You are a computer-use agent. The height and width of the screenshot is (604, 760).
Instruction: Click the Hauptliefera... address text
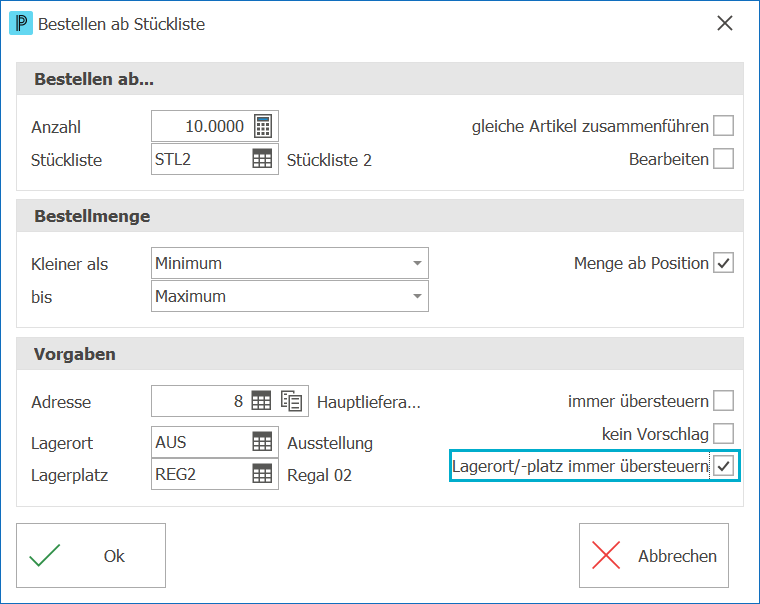pos(369,402)
